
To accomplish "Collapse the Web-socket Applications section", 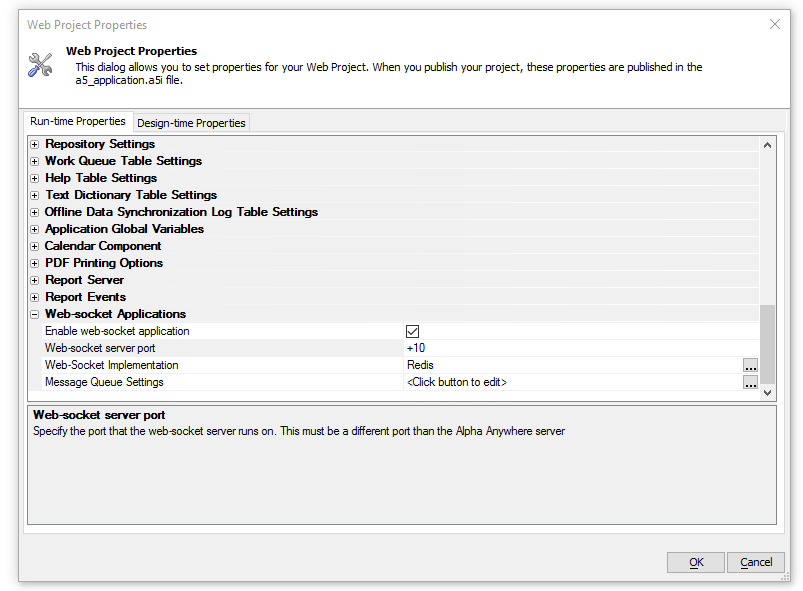I will point(34,314).
